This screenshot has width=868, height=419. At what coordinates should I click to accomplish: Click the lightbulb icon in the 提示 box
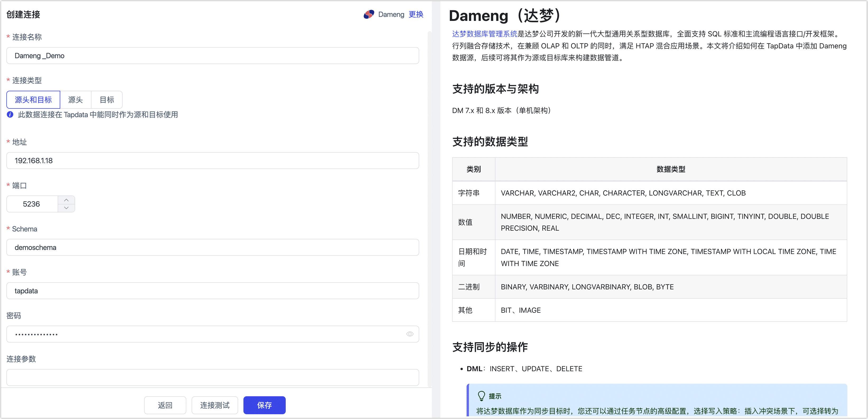[x=481, y=395]
